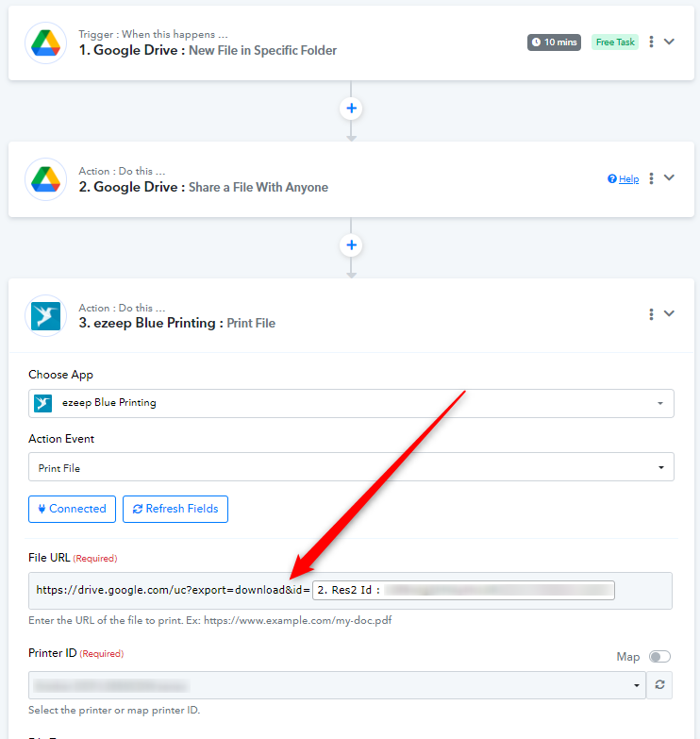Open the three-dot menu for step 2
Viewport: 700px width, 739px height.
pyautogui.click(x=651, y=178)
